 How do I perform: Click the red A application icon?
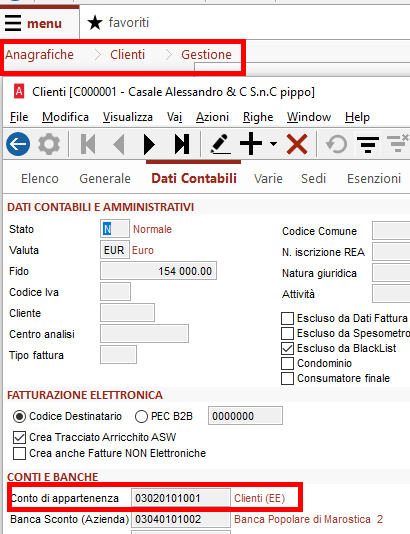click(x=19, y=91)
